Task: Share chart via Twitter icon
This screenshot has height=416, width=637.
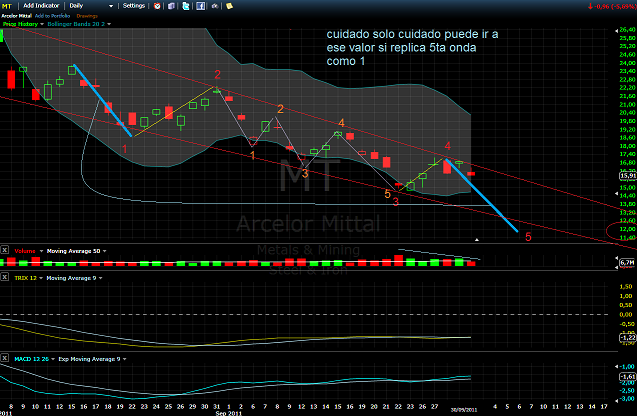Action: (x=186, y=6)
